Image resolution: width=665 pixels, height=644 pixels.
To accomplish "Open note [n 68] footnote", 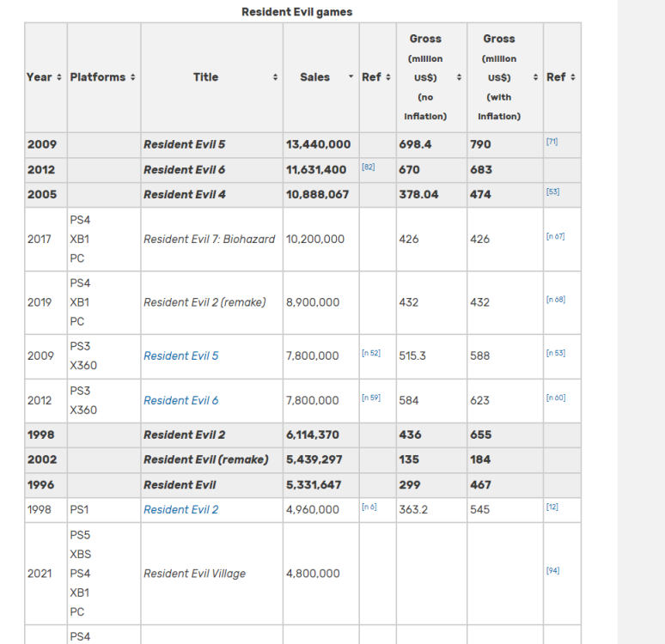I will point(556,300).
